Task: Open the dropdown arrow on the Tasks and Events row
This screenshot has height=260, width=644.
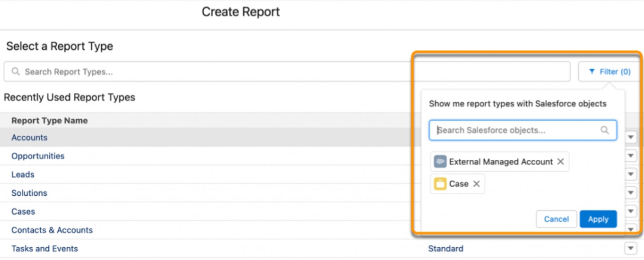Action: click(x=631, y=248)
